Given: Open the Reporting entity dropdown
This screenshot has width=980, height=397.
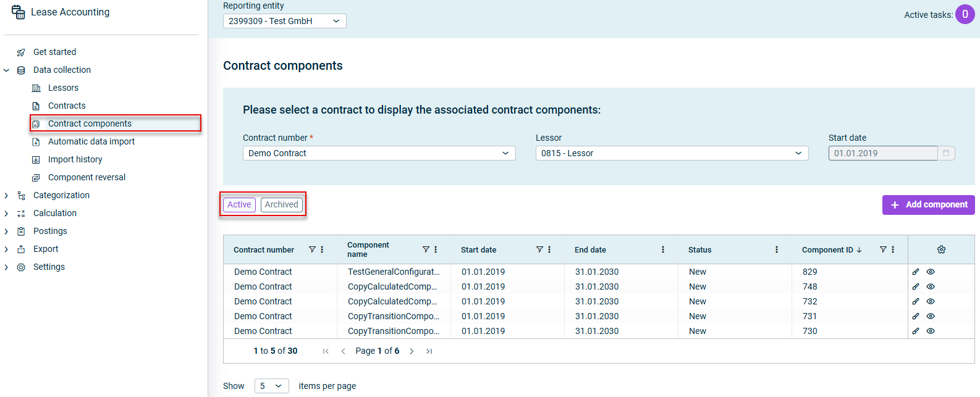Looking at the screenshot, I should [284, 21].
